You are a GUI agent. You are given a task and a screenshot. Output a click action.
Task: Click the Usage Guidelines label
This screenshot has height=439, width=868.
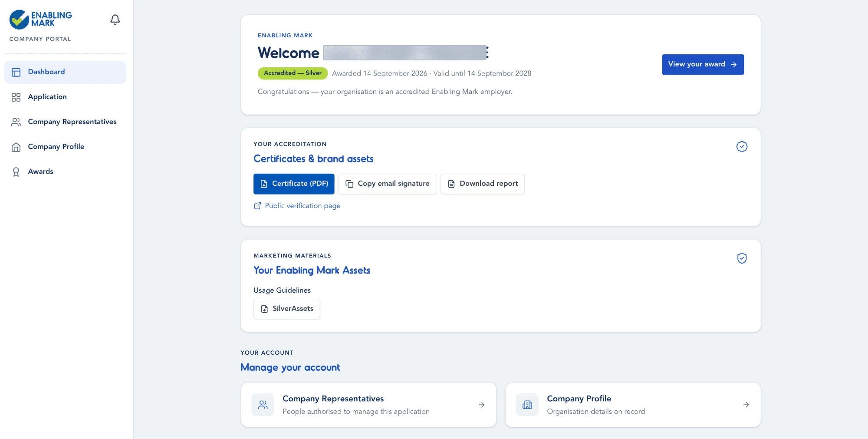(282, 290)
